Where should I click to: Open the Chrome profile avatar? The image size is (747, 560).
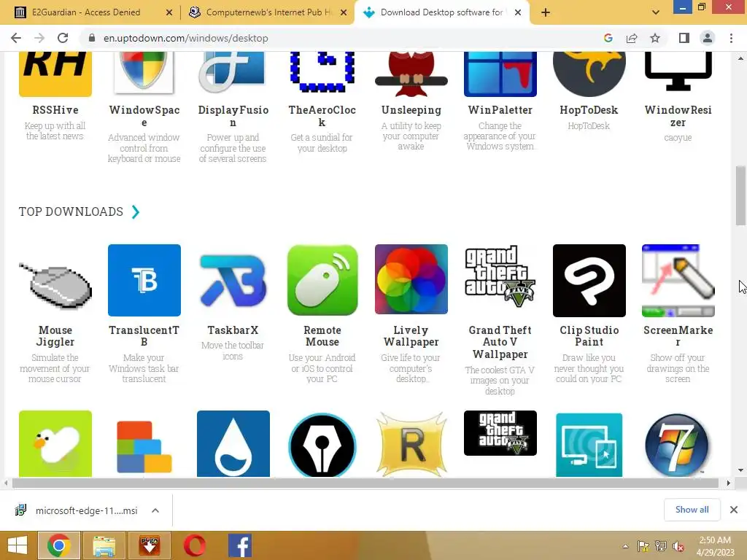click(708, 38)
